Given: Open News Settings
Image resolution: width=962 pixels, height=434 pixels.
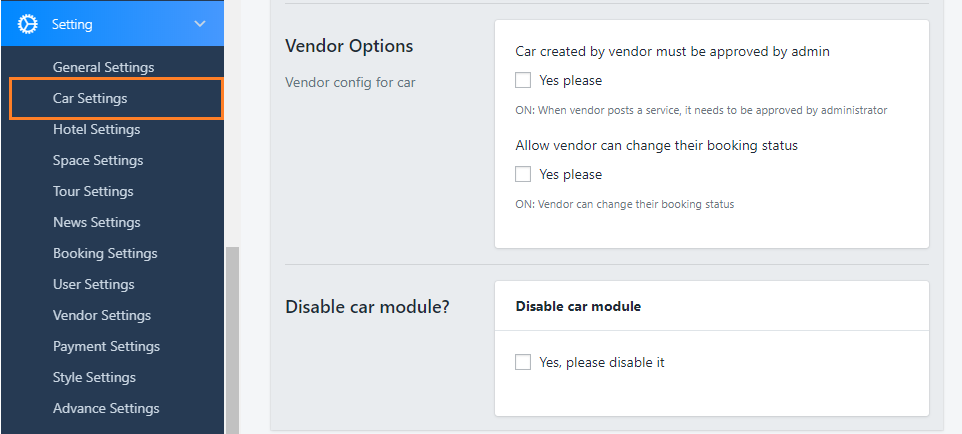Looking at the screenshot, I should point(96,222).
